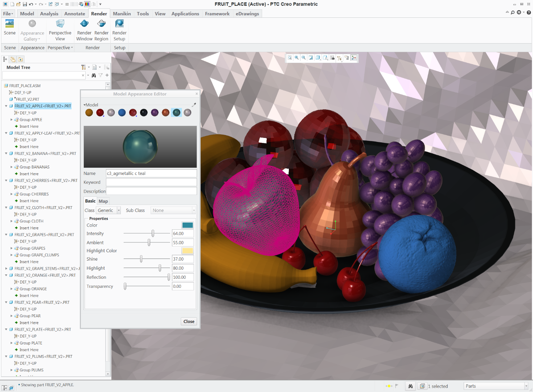This screenshot has height=392, width=533.
Task: Click the eyedropper tool in Appearance Editor
Action: coord(194,105)
